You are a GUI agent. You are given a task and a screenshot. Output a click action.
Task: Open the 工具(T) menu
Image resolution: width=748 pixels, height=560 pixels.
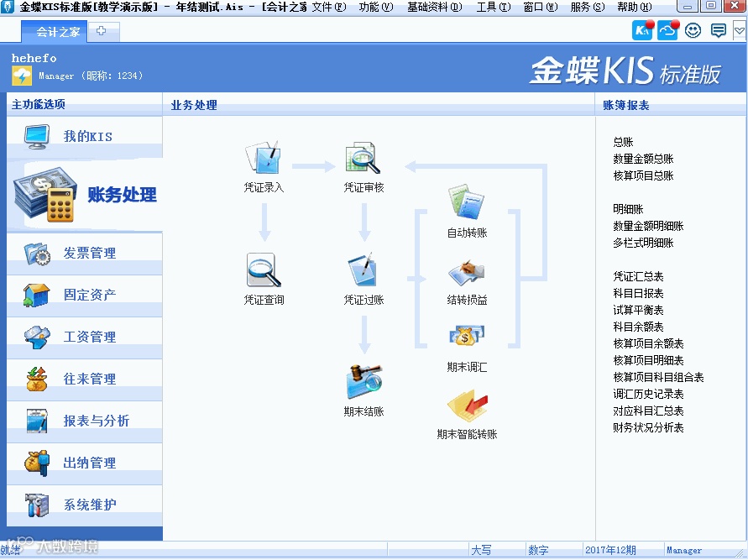[x=494, y=7]
